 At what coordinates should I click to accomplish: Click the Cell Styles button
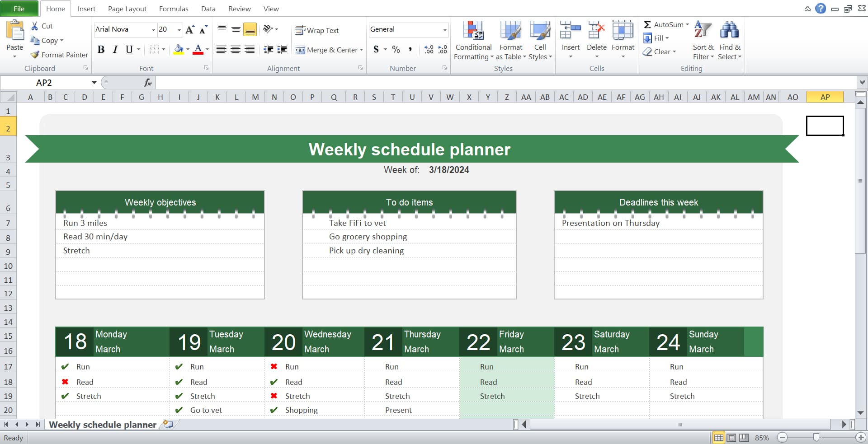pyautogui.click(x=540, y=41)
